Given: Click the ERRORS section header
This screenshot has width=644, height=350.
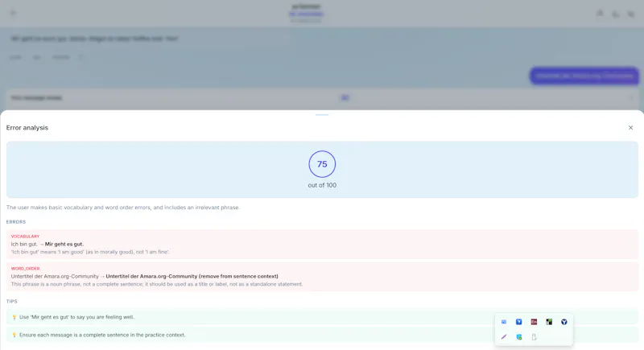Looking at the screenshot, I should point(16,222).
